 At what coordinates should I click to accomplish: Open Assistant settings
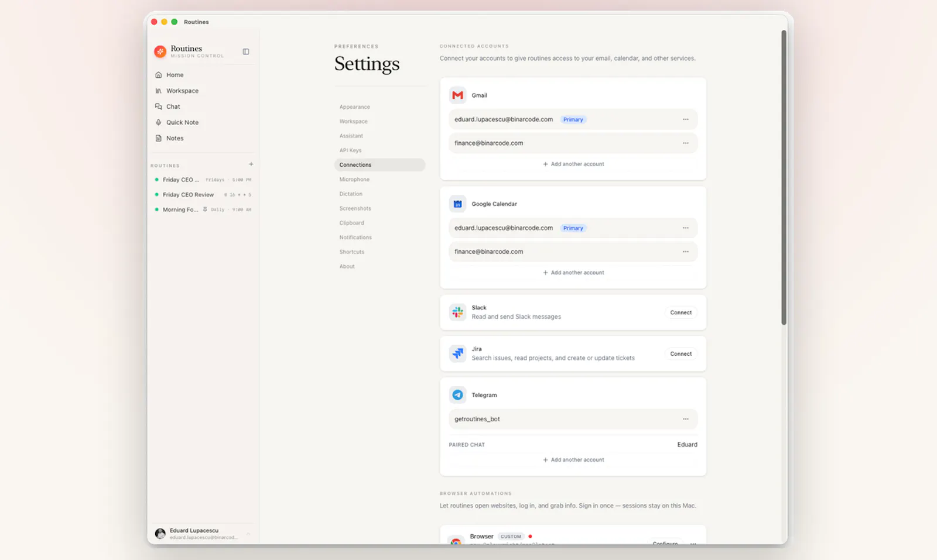[379, 136]
